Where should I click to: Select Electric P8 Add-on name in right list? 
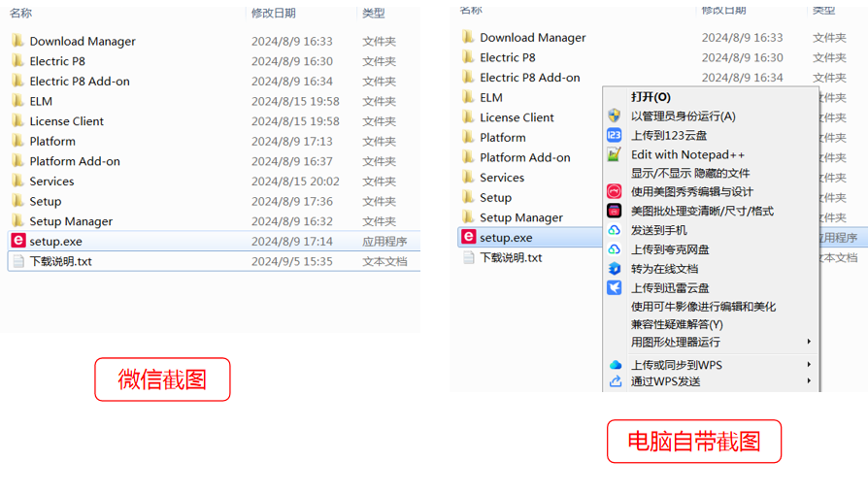tap(530, 78)
